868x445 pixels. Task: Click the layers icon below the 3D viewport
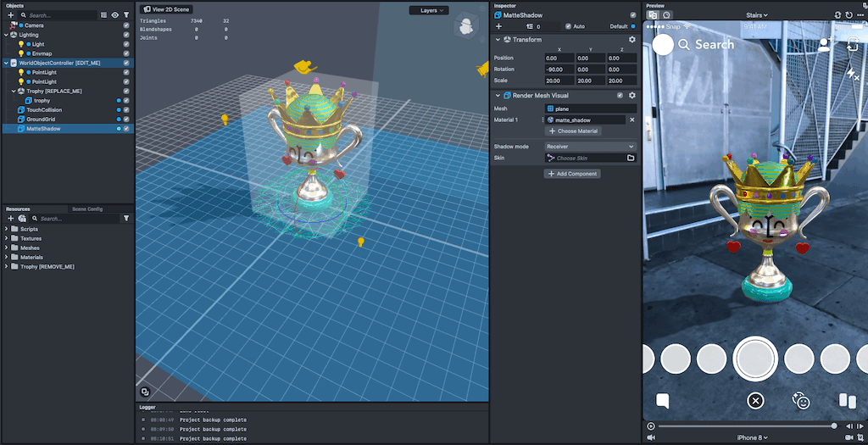coord(145,392)
